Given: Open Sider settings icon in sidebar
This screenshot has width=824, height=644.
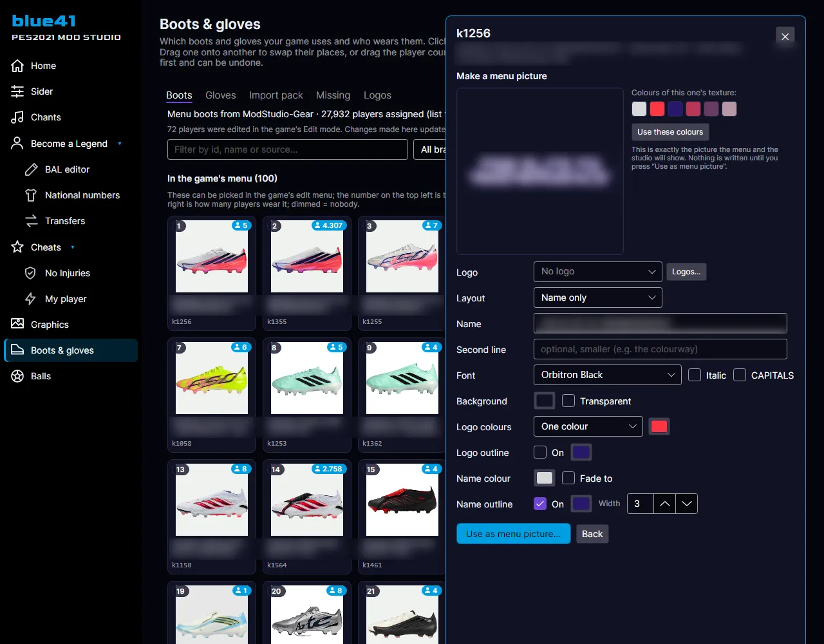Looking at the screenshot, I should pyautogui.click(x=17, y=91).
